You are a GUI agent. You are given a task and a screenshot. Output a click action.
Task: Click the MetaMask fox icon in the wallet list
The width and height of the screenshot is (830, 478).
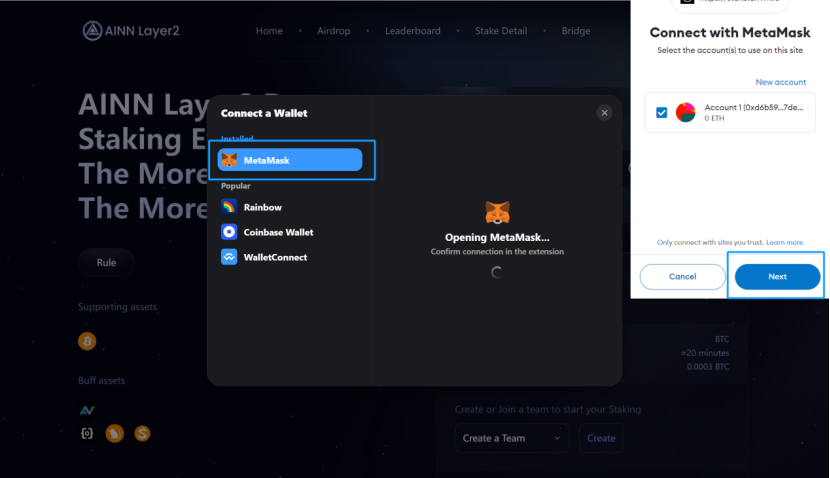tap(229, 160)
